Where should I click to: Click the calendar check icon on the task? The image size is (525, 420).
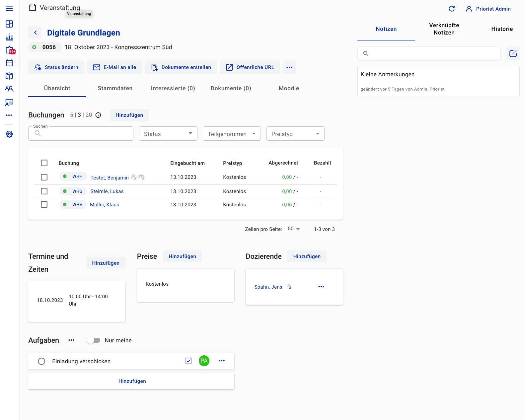pos(188,361)
